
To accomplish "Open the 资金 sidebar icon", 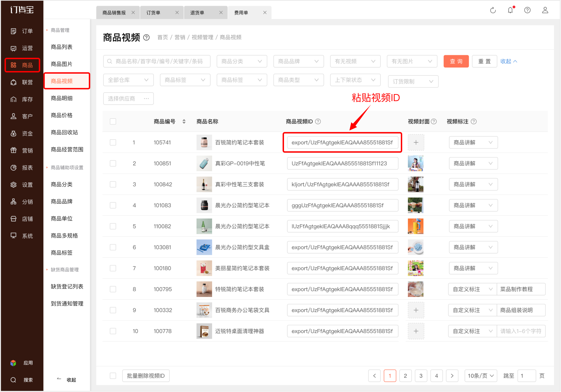I will coord(14,133).
